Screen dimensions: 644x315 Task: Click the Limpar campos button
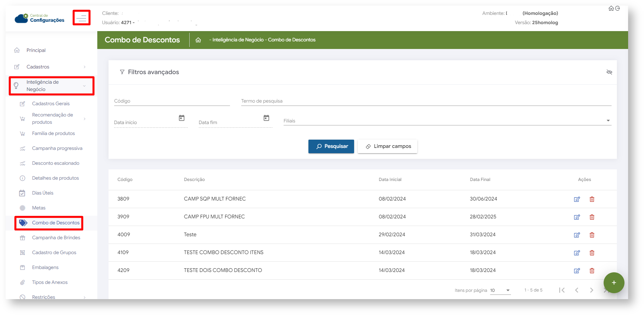click(x=388, y=146)
